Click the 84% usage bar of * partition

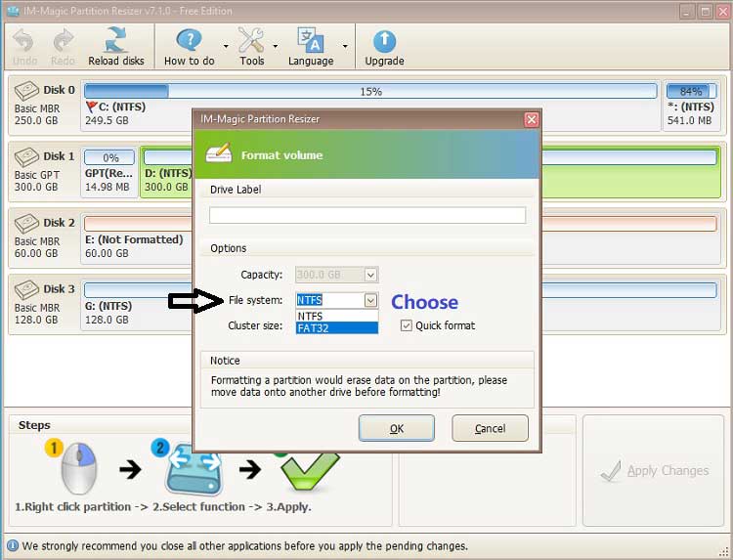pyautogui.click(x=691, y=91)
